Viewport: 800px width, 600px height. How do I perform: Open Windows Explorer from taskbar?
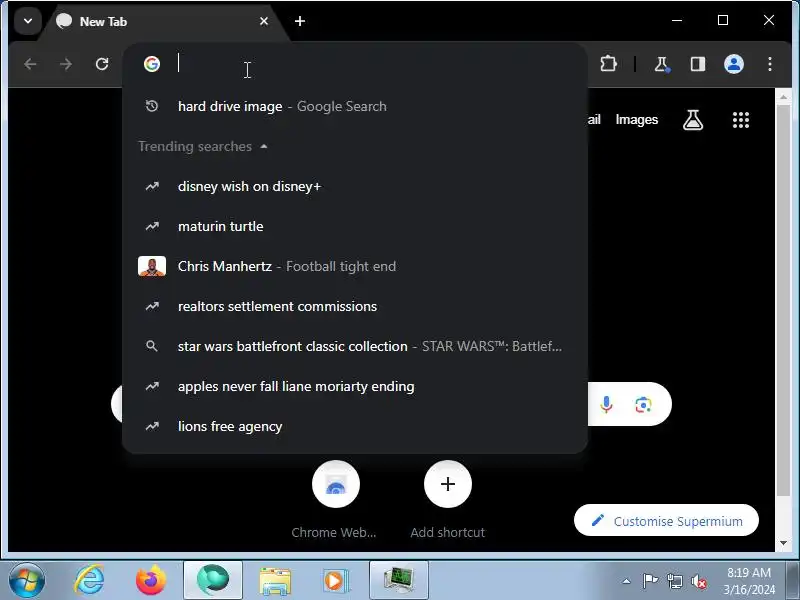click(x=274, y=581)
